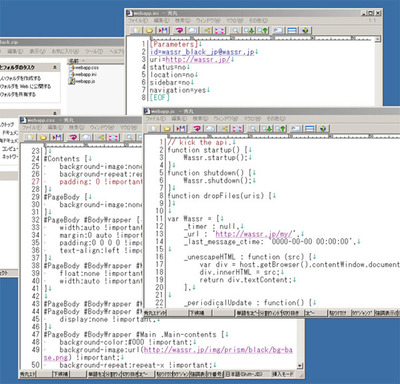Screen dimensions: 400x384
Task: Click Save disk icon in webapp.css window
Action: (57, 137)
